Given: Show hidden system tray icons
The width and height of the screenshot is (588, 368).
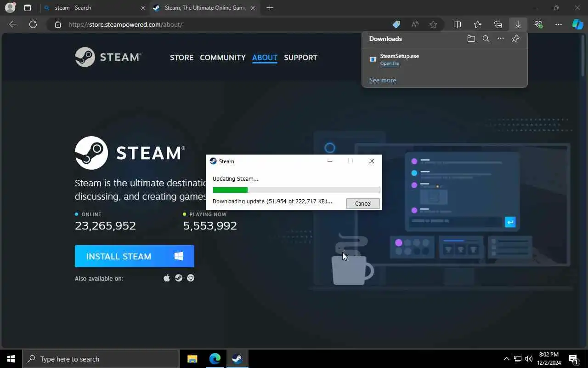Looking at the screenshot, I should (507, 359).
